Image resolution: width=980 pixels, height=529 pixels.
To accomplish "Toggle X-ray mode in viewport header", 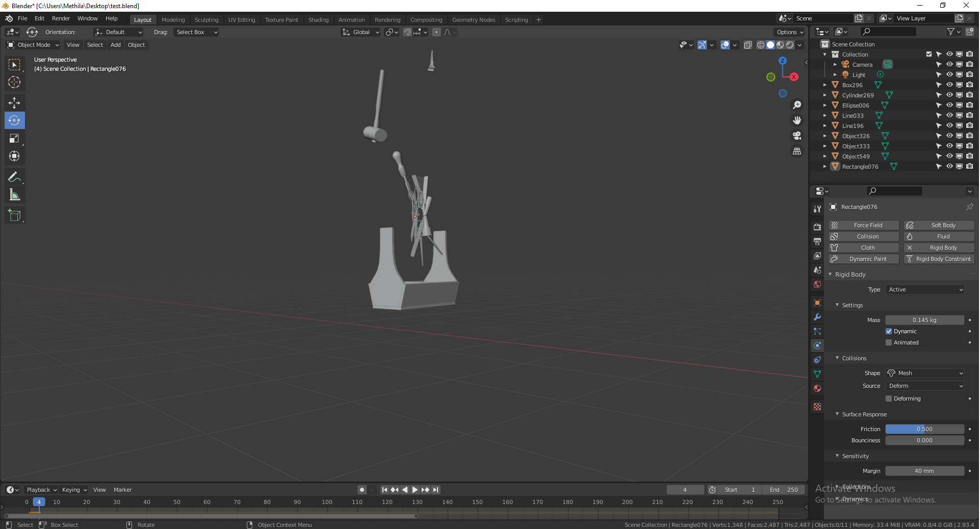I will [x=747, y=45].
